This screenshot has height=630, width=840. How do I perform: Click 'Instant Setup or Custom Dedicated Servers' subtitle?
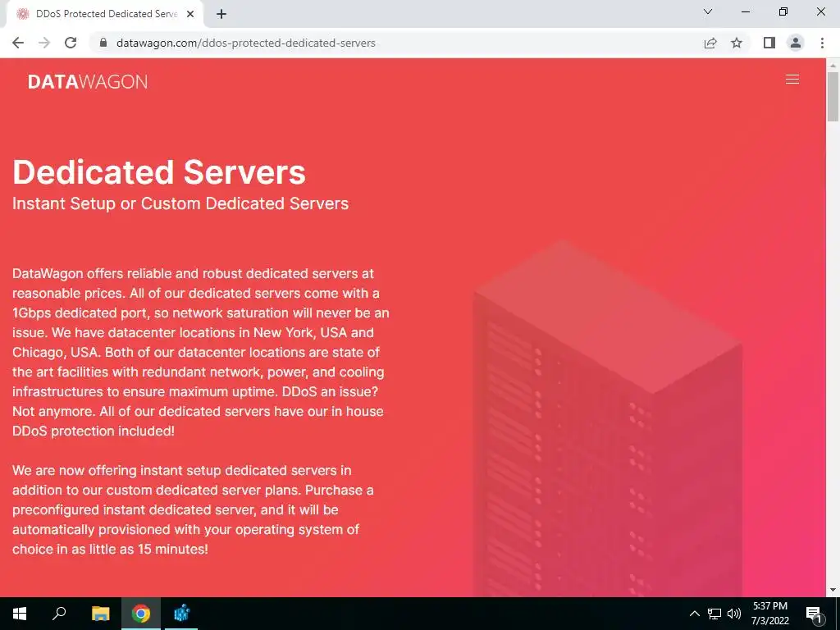pos(180,203)
